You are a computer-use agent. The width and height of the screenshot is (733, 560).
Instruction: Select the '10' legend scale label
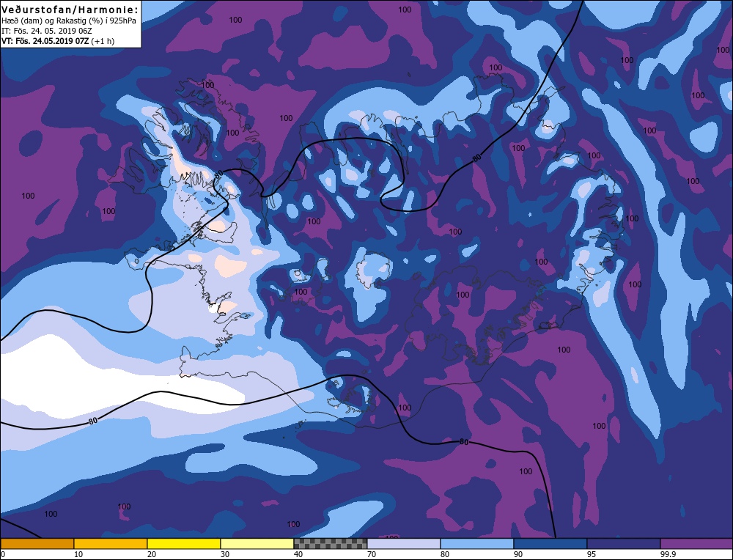(x=78, y=554)
